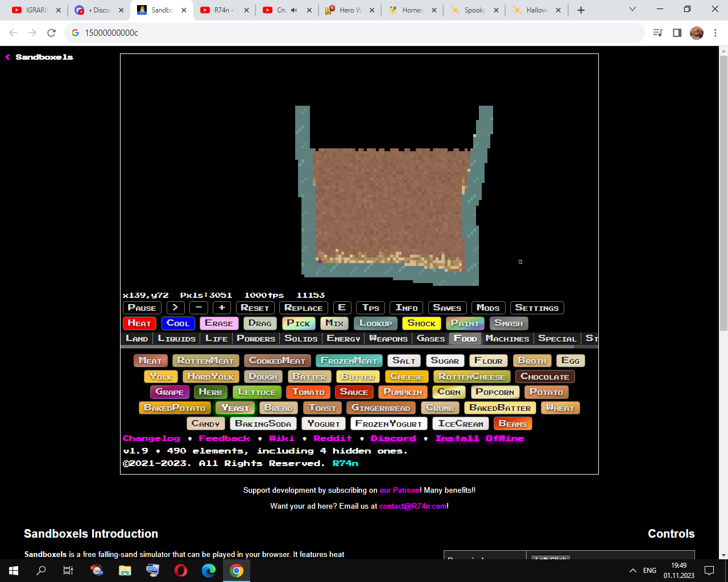
Task: Expand the Chrome tab search chevron
Action: point(632,10)
